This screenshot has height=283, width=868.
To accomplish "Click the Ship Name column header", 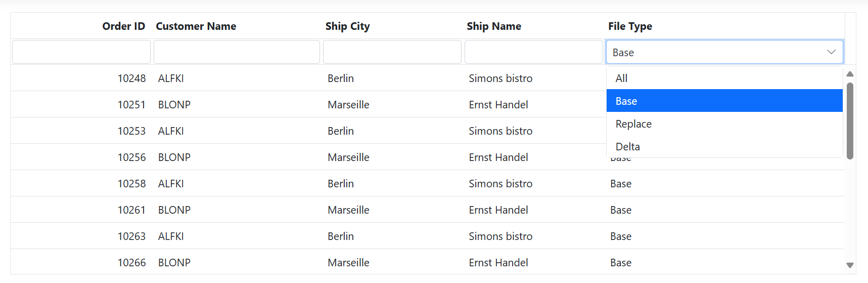I will [494, 26].
